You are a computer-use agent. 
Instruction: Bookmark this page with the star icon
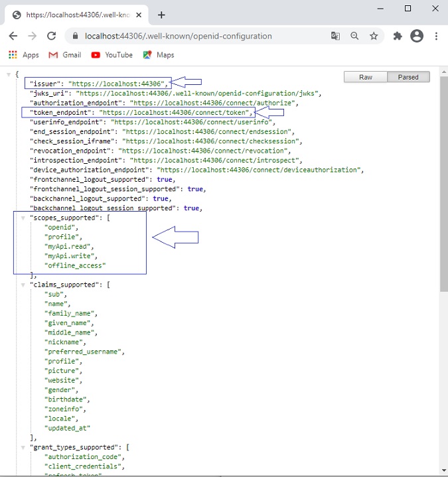coord(374,36)
